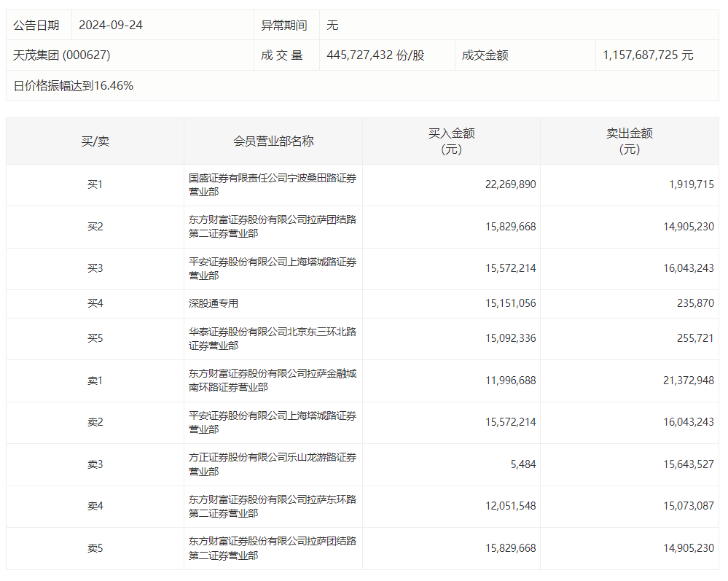Click 15,572,214 in the 卖2 row
The height and width of the screenshot is (581, 728).
click(510, 422)
